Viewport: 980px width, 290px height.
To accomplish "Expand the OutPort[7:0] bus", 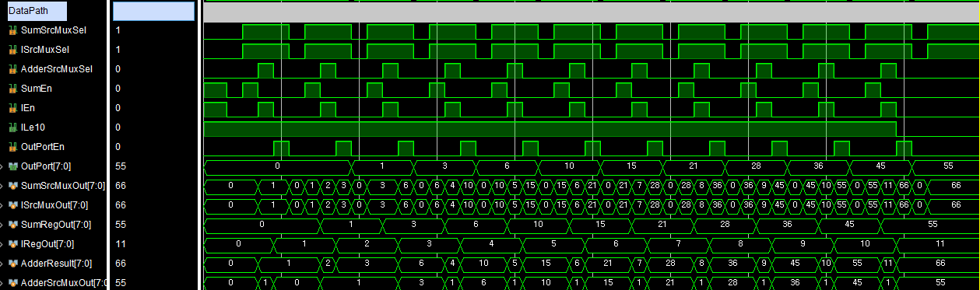I will pyautogui.click(x=2, y=166).
